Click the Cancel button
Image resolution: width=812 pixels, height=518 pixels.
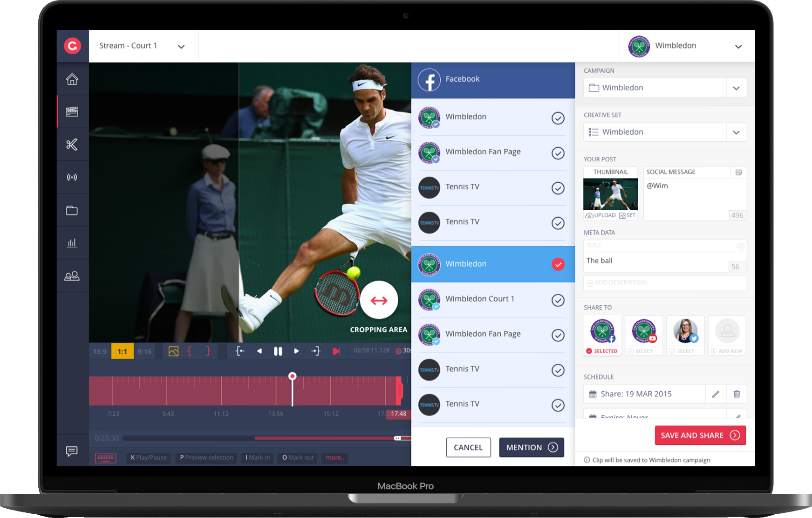468,447
